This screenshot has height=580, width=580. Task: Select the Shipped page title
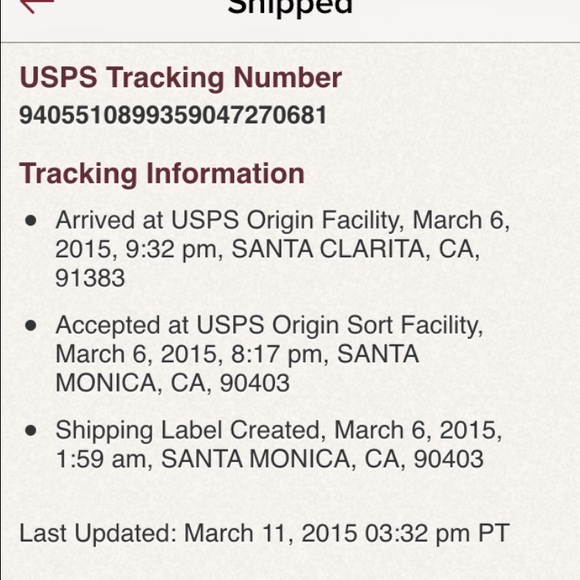290,7
